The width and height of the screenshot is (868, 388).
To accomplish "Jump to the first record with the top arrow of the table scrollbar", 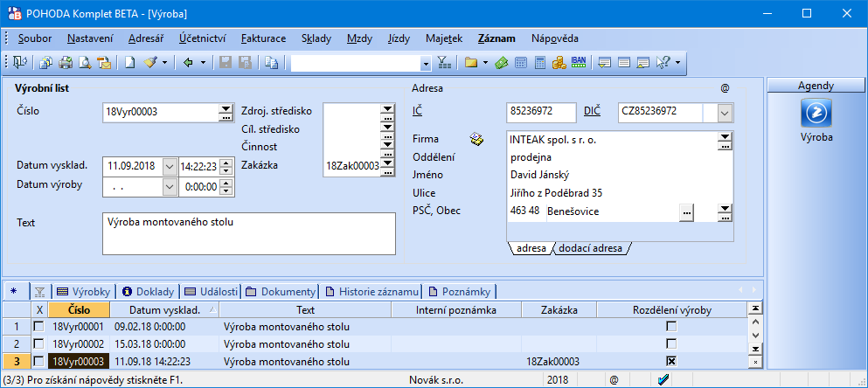I will pos(755,308).
